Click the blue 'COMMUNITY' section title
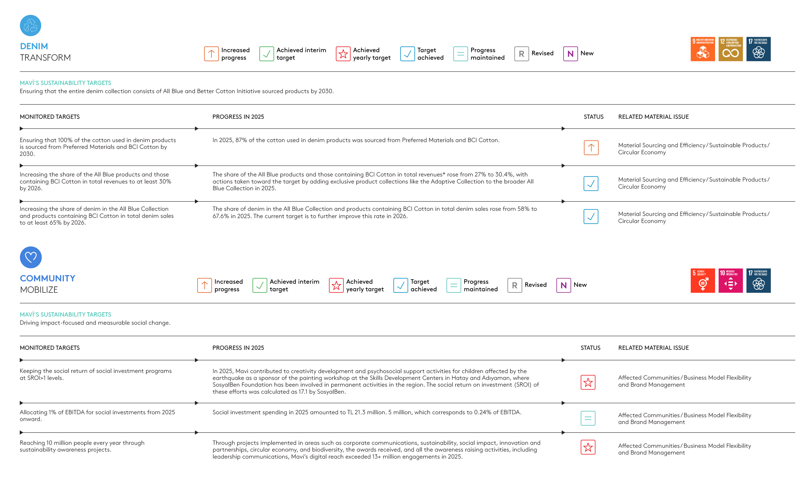 point(47,278)
